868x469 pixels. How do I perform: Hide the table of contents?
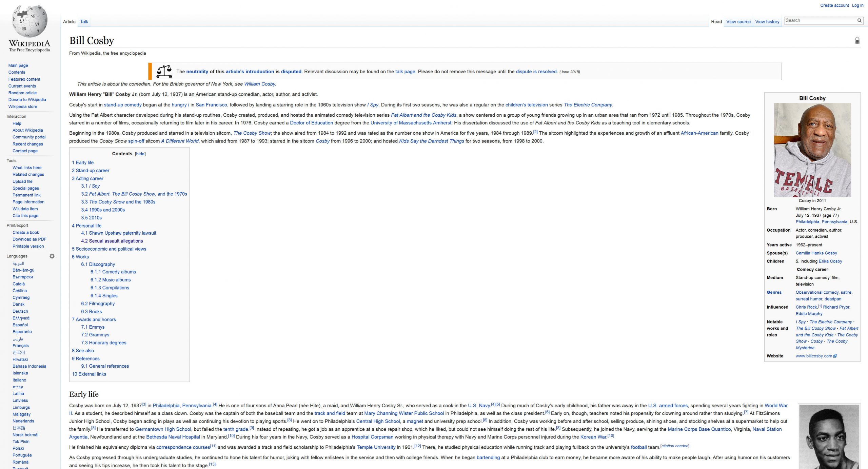pos(140,154)
